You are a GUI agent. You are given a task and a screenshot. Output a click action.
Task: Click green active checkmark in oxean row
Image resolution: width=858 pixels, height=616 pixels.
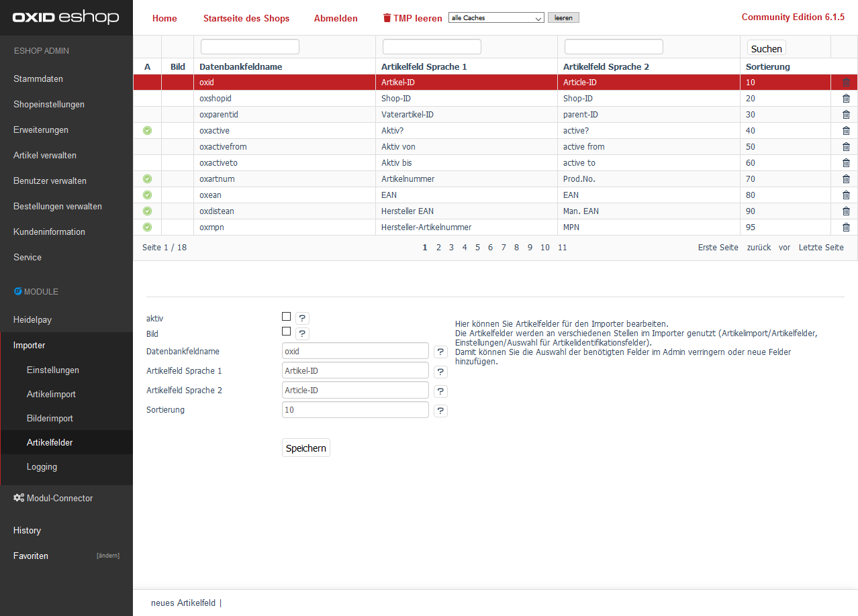click(148, 195)
